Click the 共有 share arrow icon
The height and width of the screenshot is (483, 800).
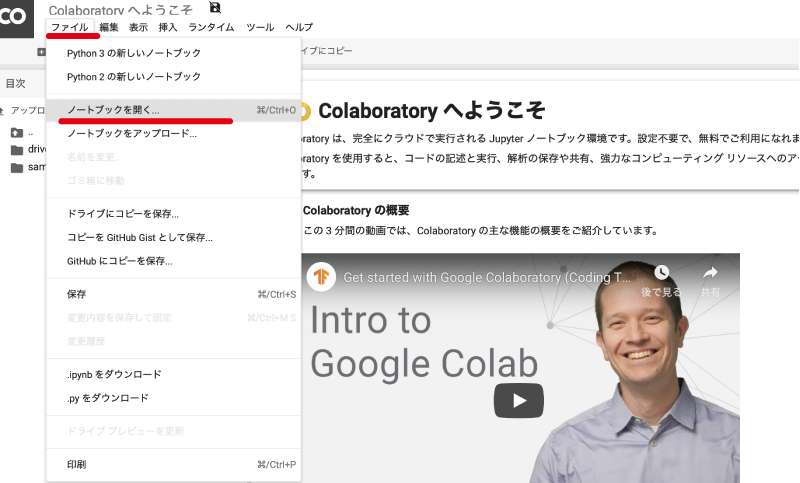pyautogui.click(x=710, y=273)
